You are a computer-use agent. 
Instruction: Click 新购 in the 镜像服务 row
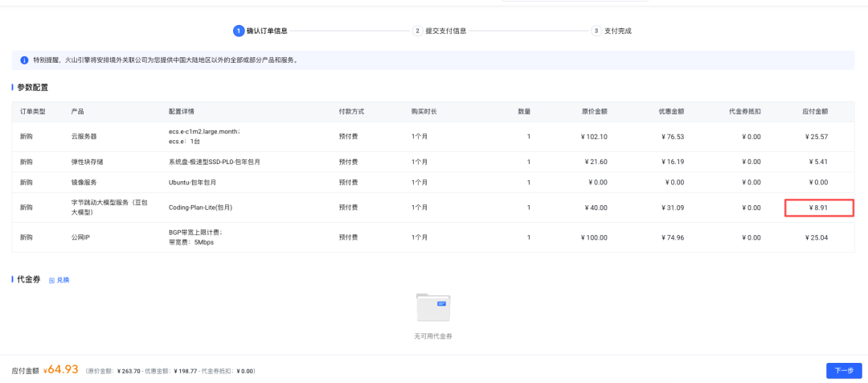(26, 183)
